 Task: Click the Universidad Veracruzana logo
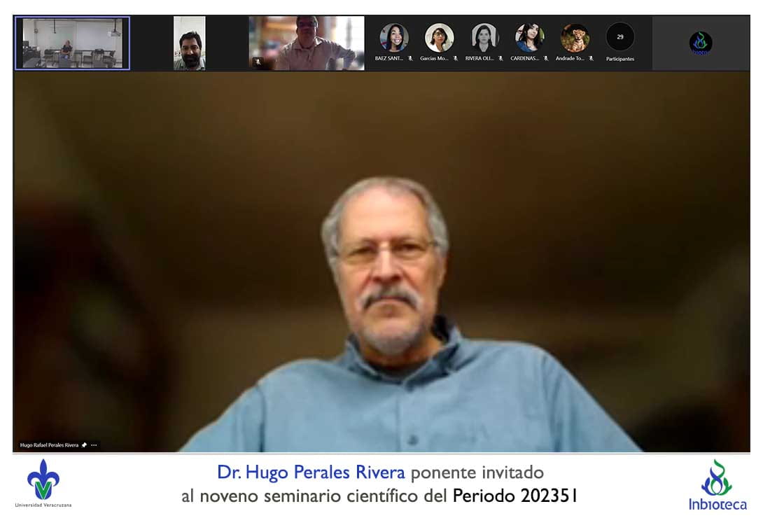pos(43,483)
